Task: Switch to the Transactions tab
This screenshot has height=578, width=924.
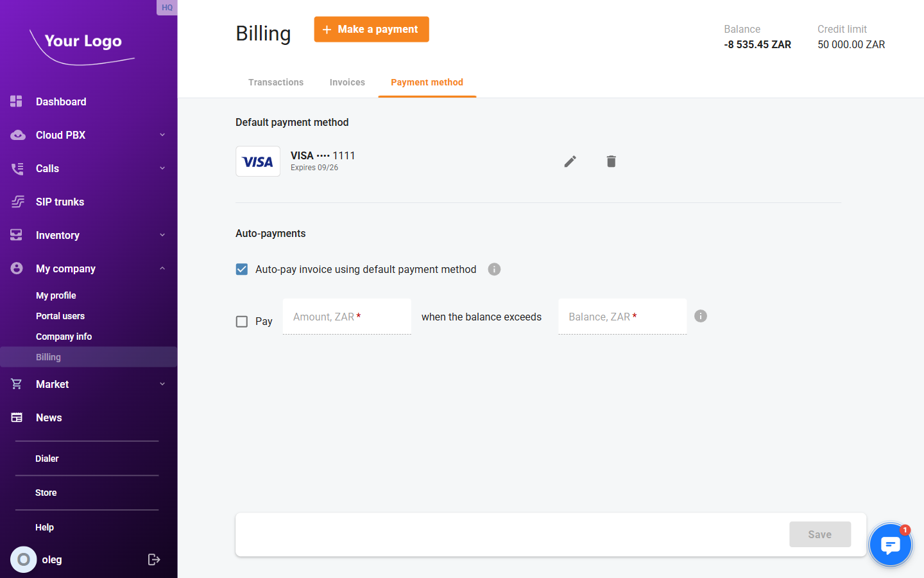Action: pos(276,82)
